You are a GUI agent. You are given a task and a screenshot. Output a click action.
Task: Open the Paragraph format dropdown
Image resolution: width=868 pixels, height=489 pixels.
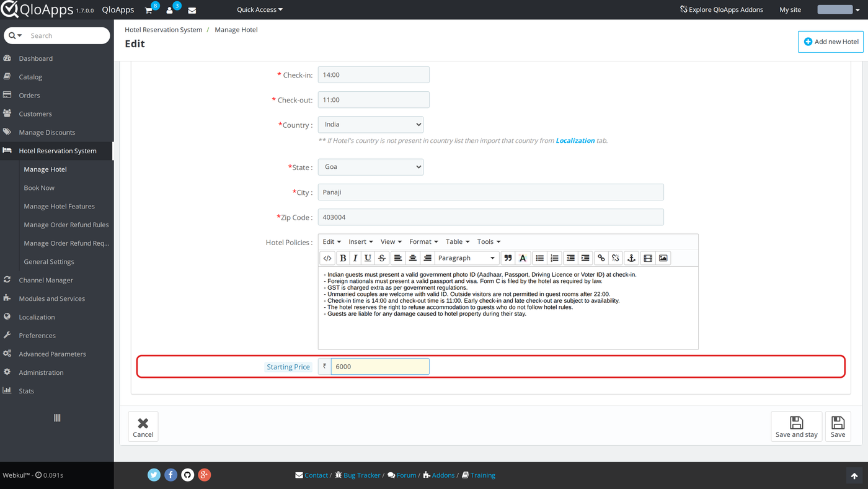(467, 258)
